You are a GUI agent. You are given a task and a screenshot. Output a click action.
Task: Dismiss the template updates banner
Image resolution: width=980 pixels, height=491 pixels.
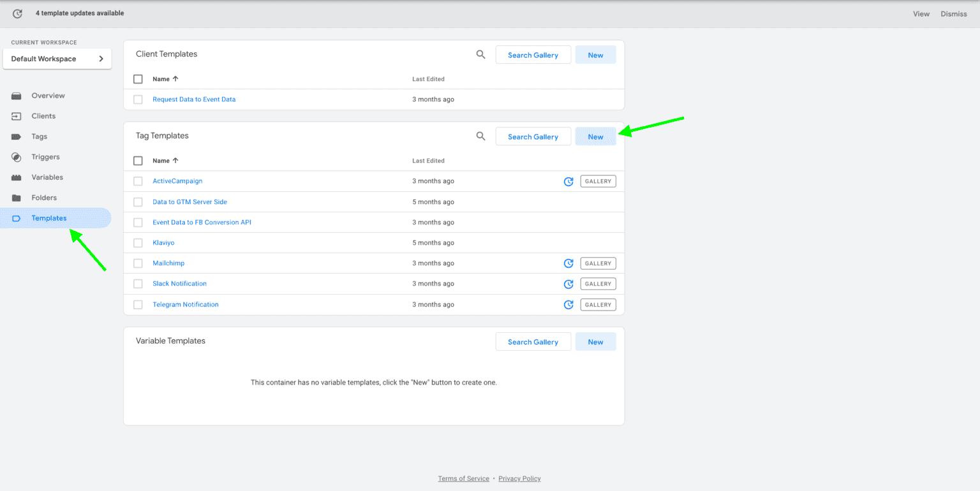click(x=954, y=14)
